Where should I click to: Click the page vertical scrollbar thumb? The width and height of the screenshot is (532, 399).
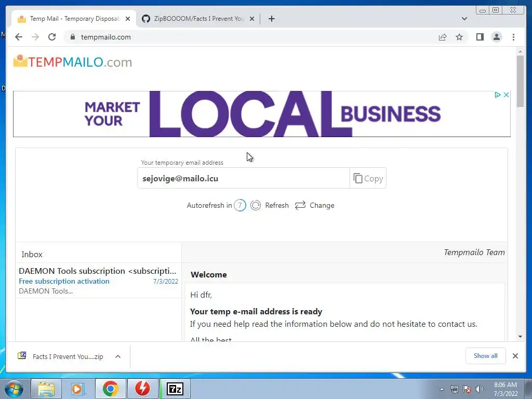pos(520,82)
